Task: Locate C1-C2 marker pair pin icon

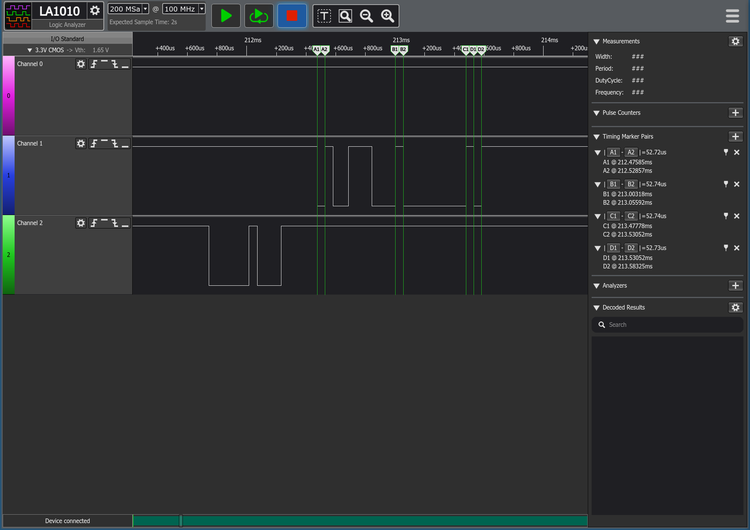Action: (x=726, y=216)
